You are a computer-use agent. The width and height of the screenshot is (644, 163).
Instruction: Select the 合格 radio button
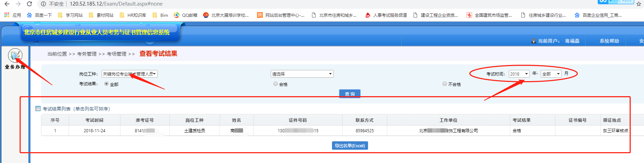[276, 84]
